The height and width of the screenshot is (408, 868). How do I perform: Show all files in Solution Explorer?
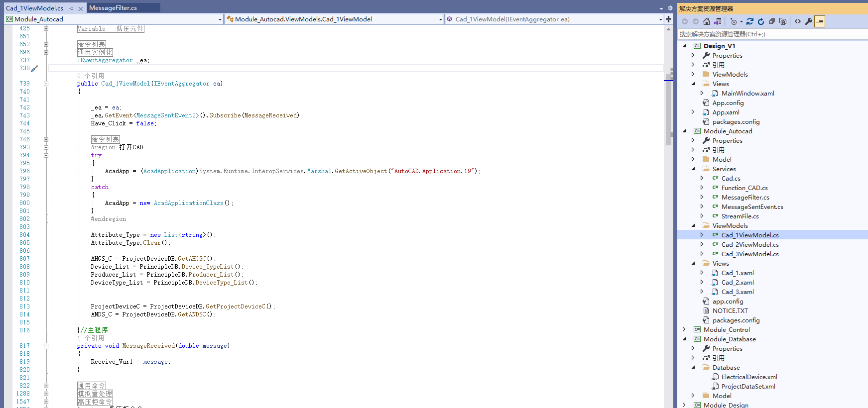point(783,21)
